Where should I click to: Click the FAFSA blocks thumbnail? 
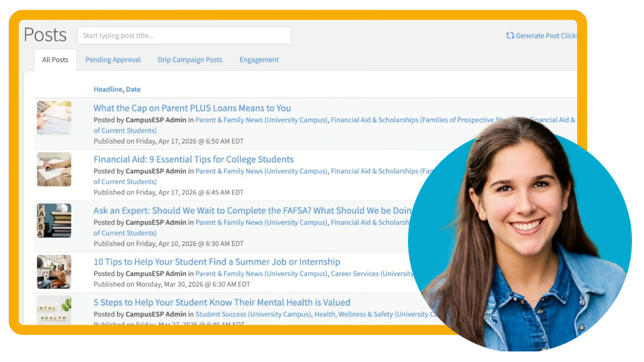(x=54, y=221)
